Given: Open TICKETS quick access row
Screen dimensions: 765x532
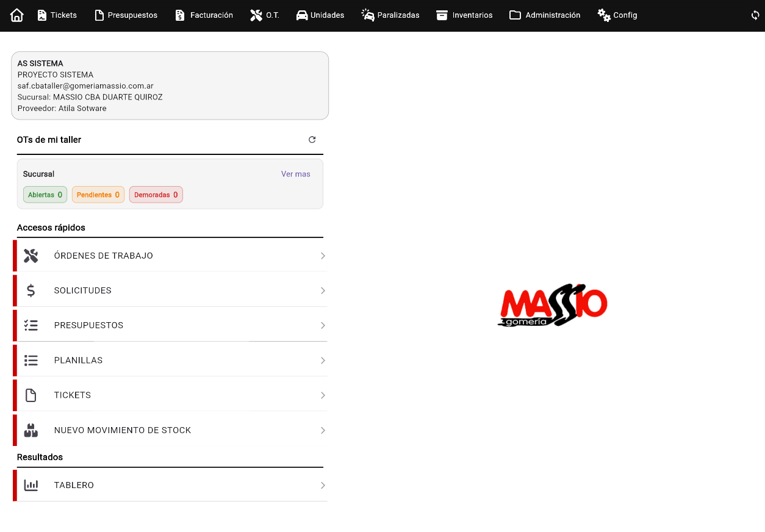Looking at the screenshot, I should click(x=170, y=395).
